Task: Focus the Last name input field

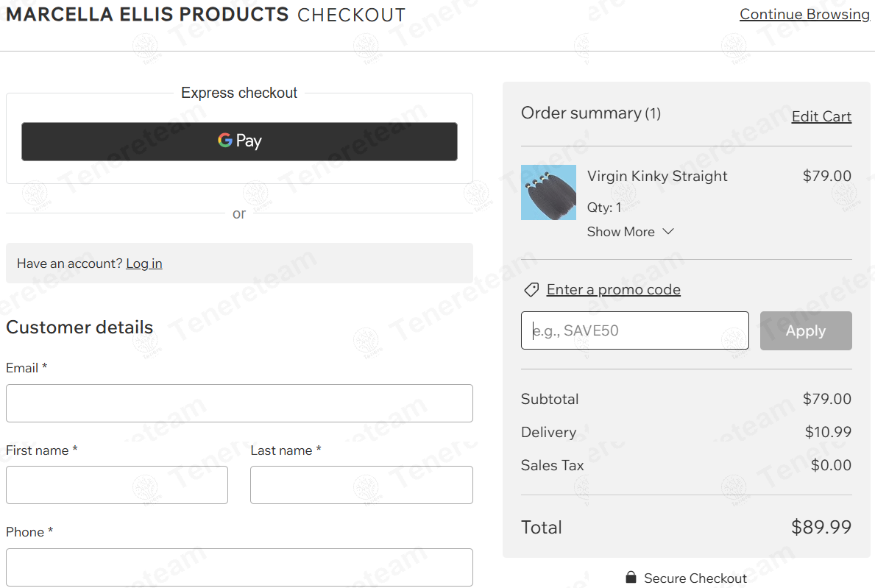Action: pyautogui.click(x=361, y=486)
